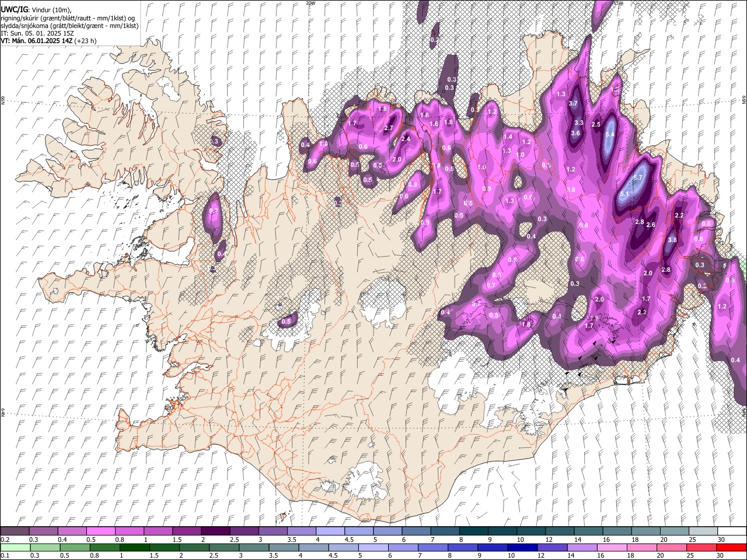Screen dimensions: 747x560
Task: Select the 3.3 value label on the map
Action: (x=579, y=123)
